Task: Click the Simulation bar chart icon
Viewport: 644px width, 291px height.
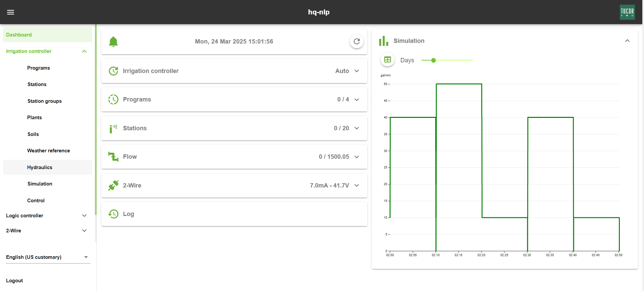Action: (383, 41)
